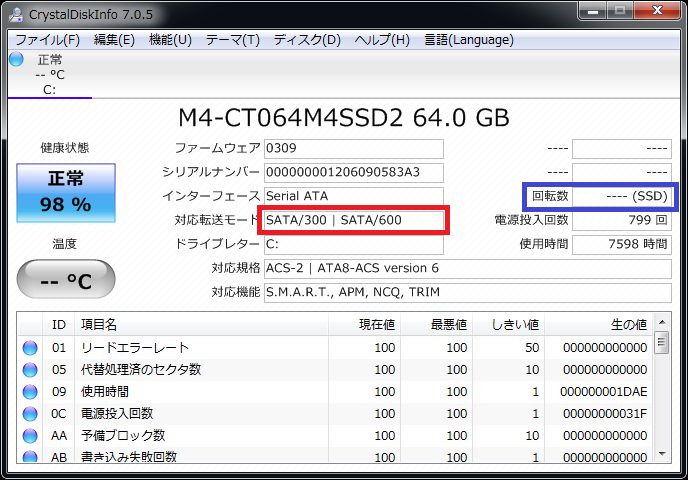Click the 正常 98 % health status button
The height and width of the screenshot is (480, 688).
pos(66,193)
